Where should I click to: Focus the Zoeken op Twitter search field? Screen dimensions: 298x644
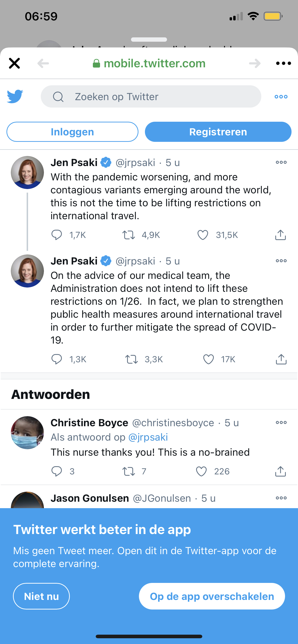pyautogui.click(x=151, y=97)
